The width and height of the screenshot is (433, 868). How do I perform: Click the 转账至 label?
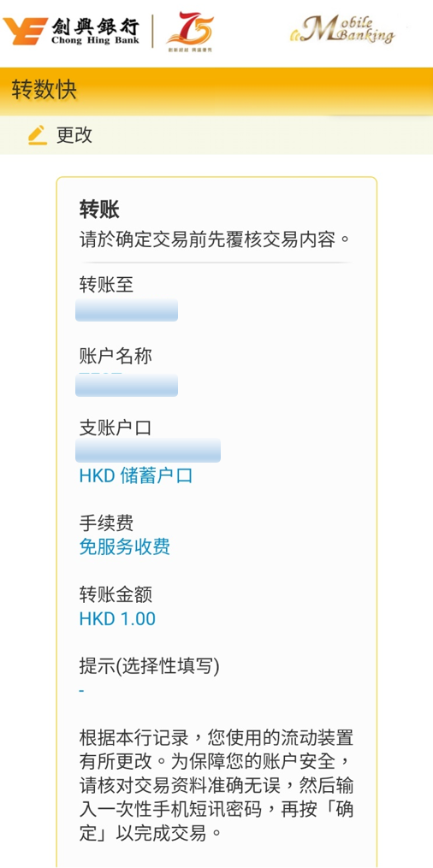click(106, 286)
